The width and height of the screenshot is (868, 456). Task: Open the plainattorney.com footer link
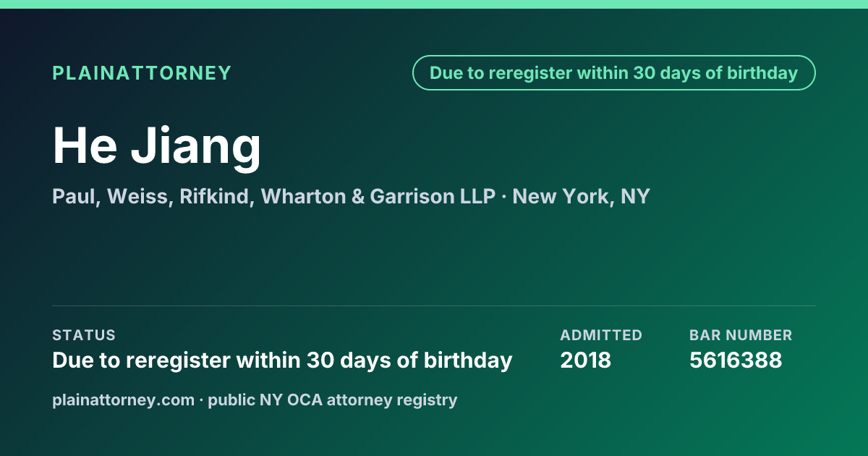124,400
